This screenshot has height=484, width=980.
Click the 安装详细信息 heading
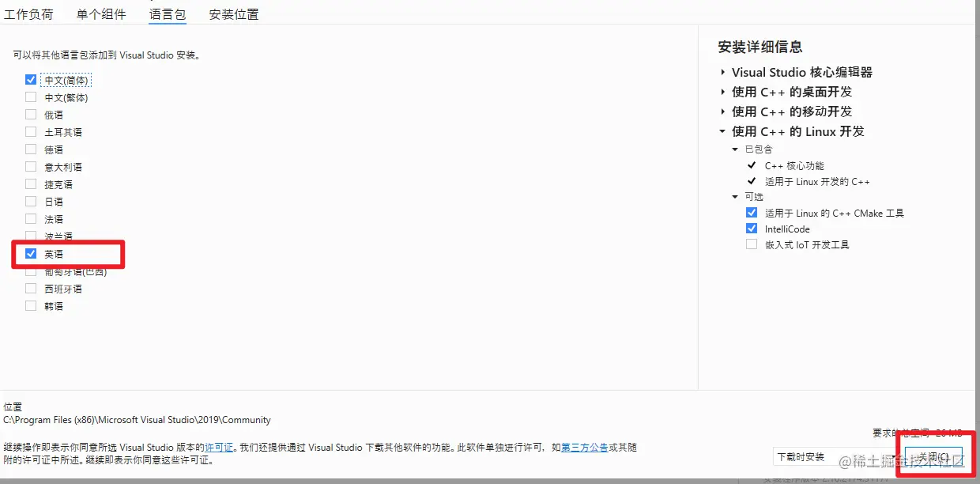point(760,47)
